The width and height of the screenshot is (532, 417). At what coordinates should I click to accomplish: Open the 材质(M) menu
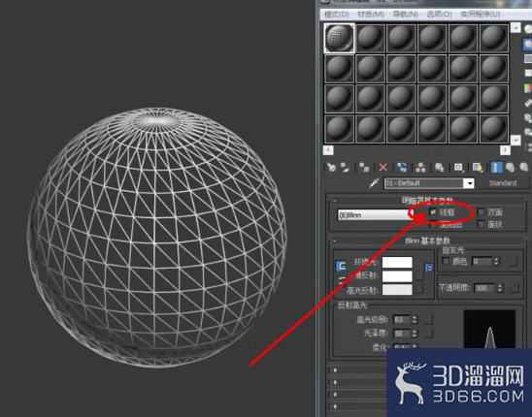tap(371, 15)
